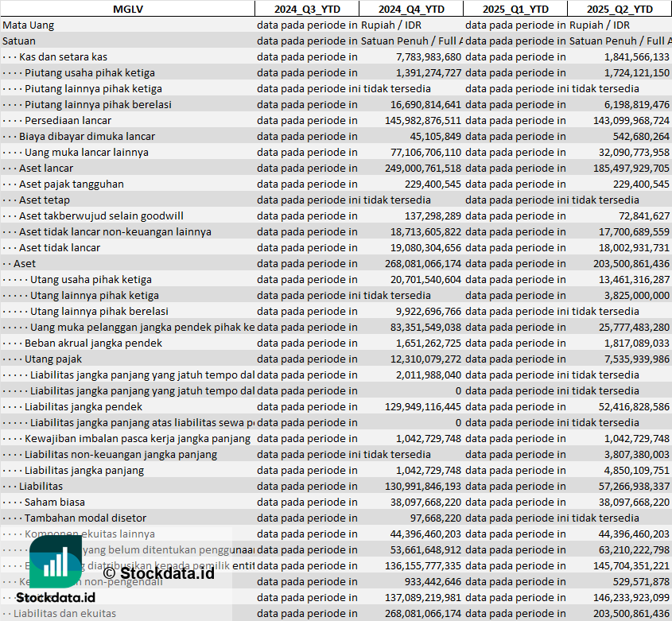Select Liabilitas non-keuangan jangka panjang label
The image size is (672, 621).
[121, 454]
